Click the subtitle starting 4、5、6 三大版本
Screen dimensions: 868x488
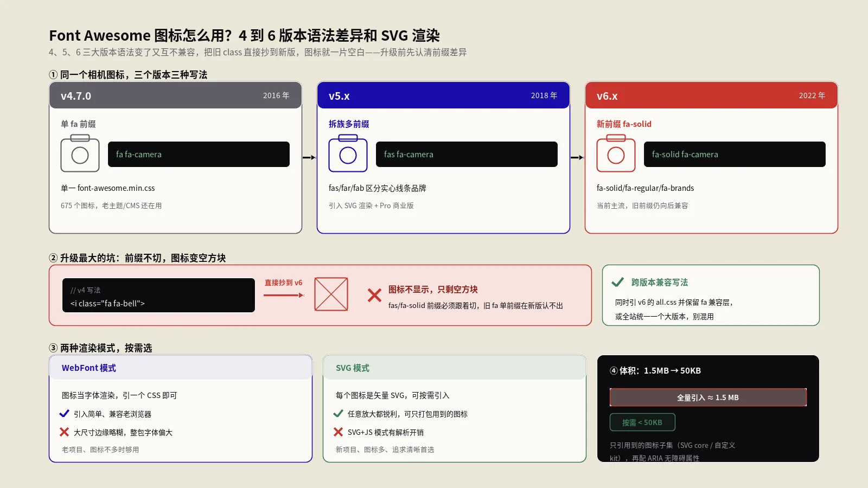[x=258, y=53]
